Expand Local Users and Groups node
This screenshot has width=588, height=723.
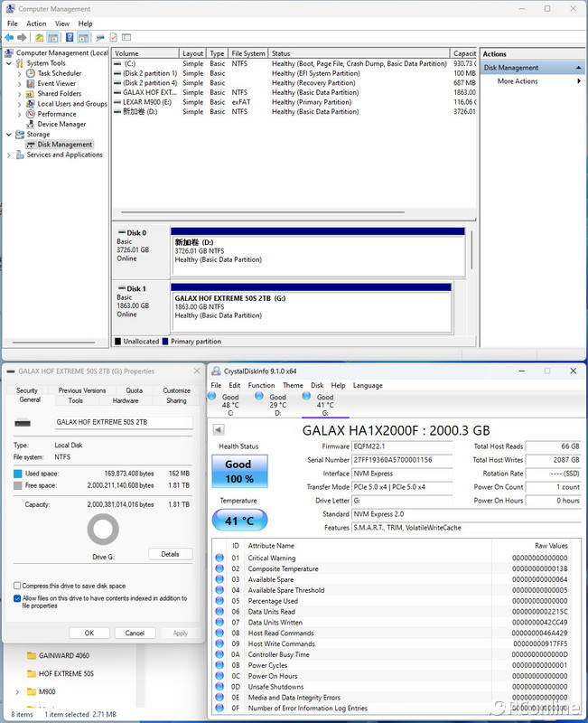click(19, 104)
